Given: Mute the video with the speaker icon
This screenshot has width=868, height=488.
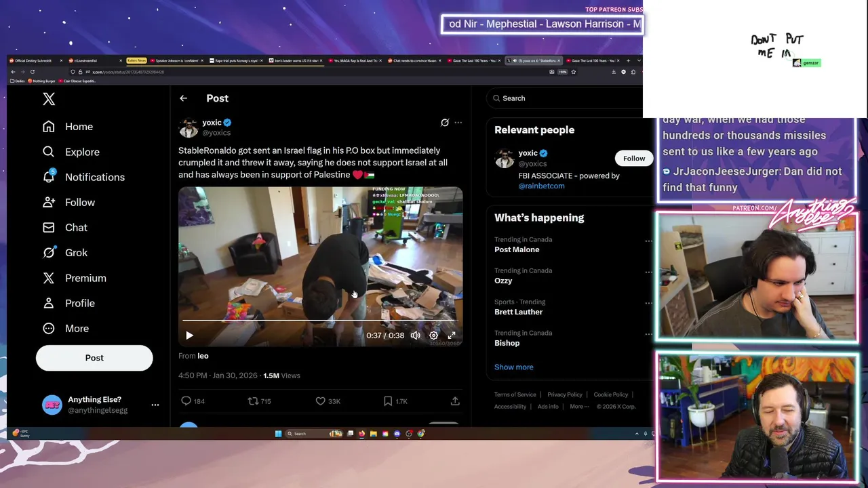Looking at the screenshot, I should coord(415,335).
